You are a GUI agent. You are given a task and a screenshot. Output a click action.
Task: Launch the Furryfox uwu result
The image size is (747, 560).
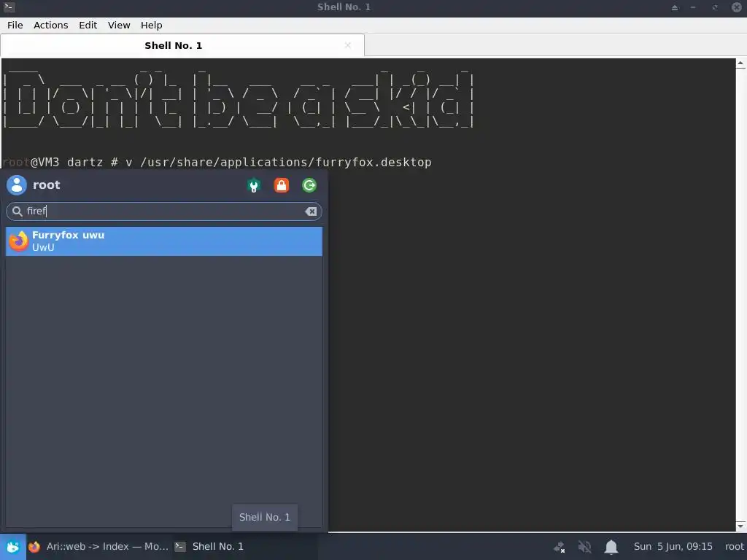click(x=164, y=241)
